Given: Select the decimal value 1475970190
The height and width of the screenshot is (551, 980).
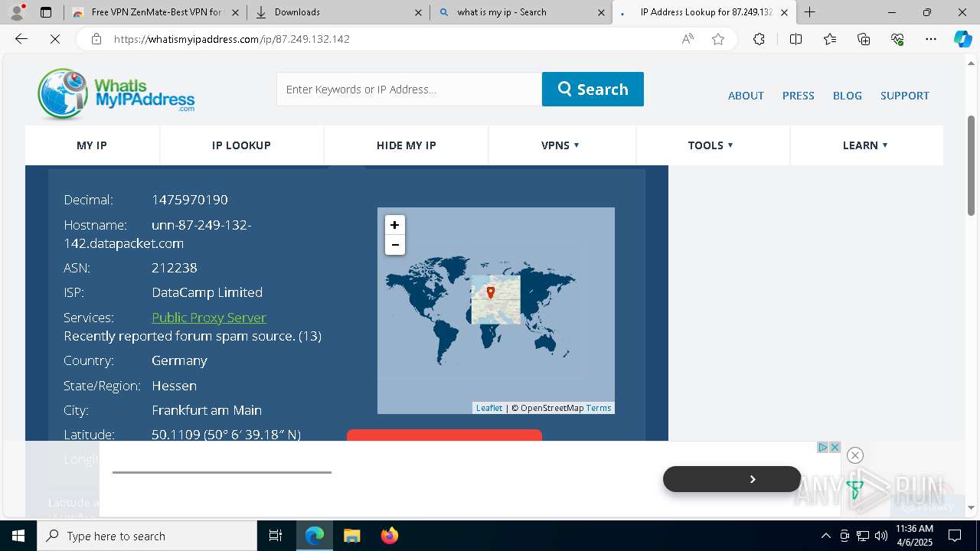Looking at the screenshot, I should pyautogui.click(x=190, y=200).
